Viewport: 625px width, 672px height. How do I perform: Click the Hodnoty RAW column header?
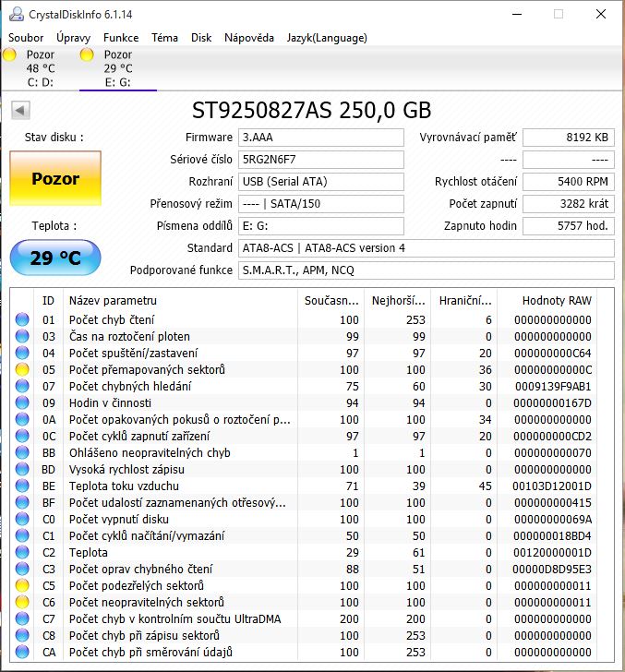tap(547, 300)
